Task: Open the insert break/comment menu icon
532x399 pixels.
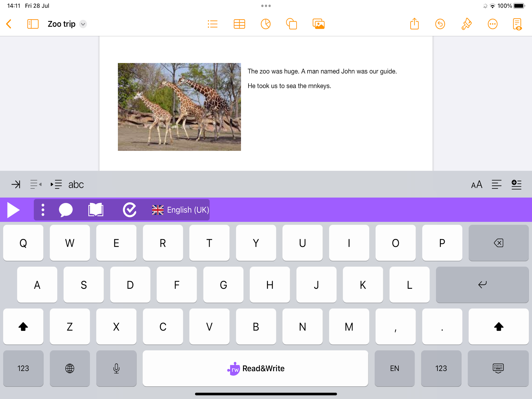Action: pos(516,184)
